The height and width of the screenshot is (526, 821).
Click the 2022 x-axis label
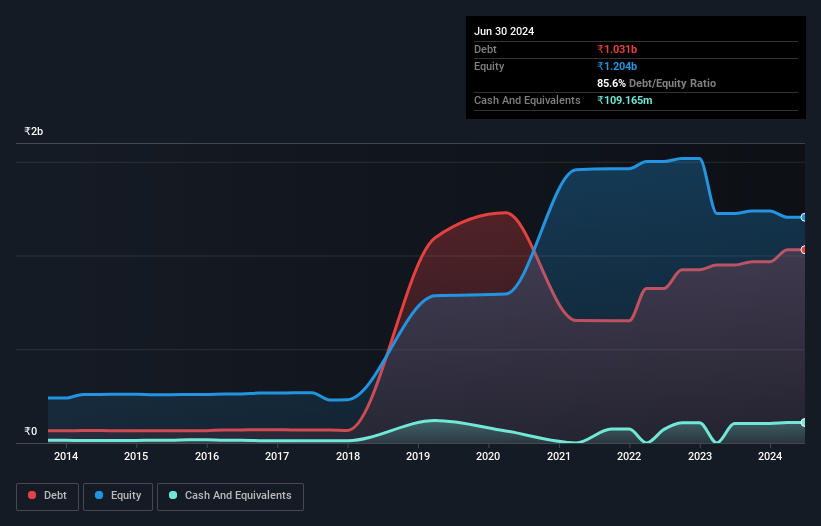tap(629, 456)
